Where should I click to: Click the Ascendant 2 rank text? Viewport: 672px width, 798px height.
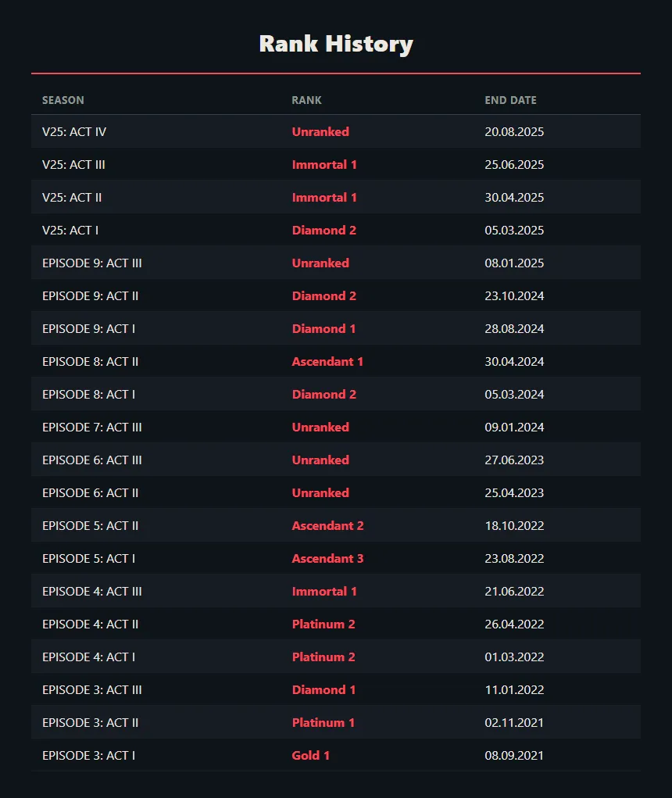click(327, 526)
